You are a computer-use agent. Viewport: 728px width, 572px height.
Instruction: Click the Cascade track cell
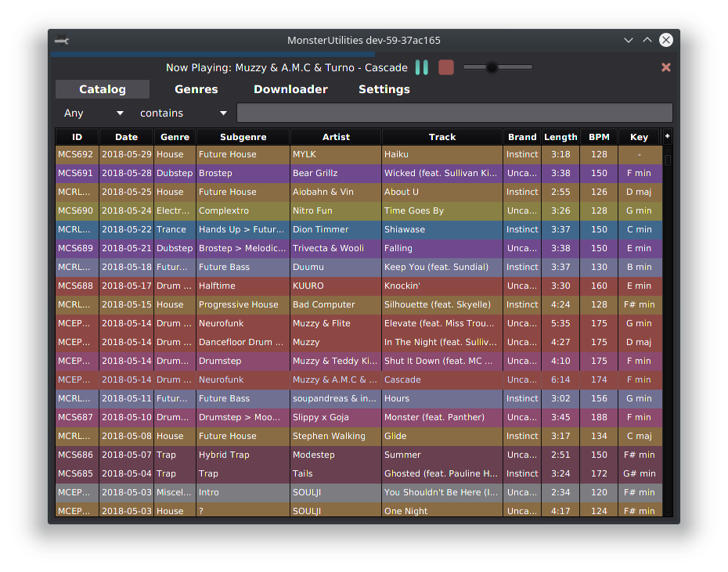click(442, 380)
